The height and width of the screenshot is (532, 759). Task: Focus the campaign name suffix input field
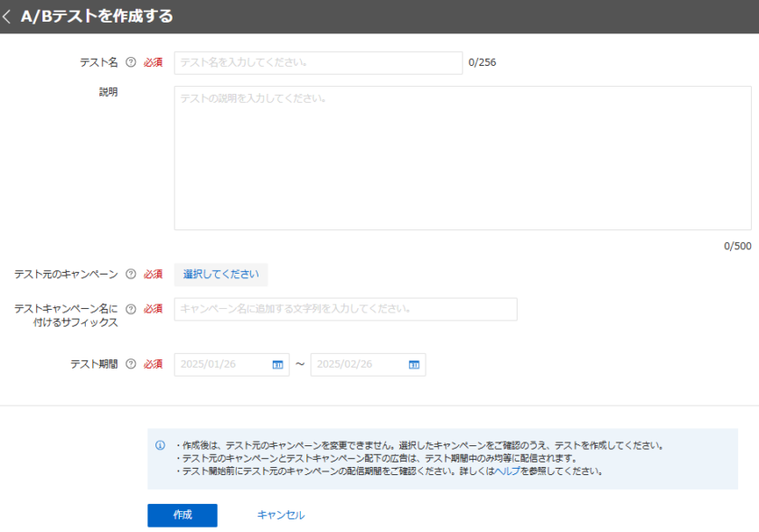(345, 309)
